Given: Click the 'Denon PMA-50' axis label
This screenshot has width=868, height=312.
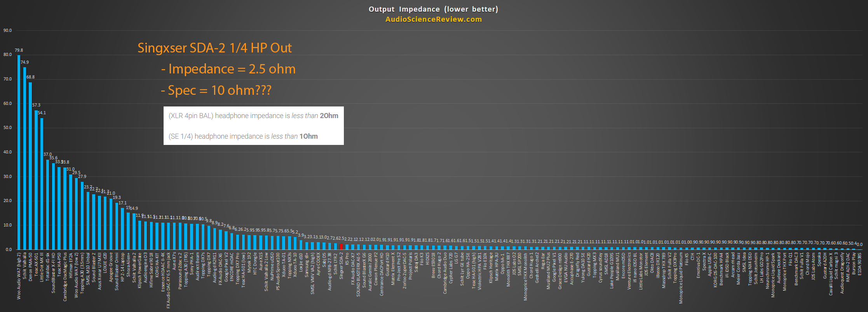Looking at the screenshot, I should point(30,267).
